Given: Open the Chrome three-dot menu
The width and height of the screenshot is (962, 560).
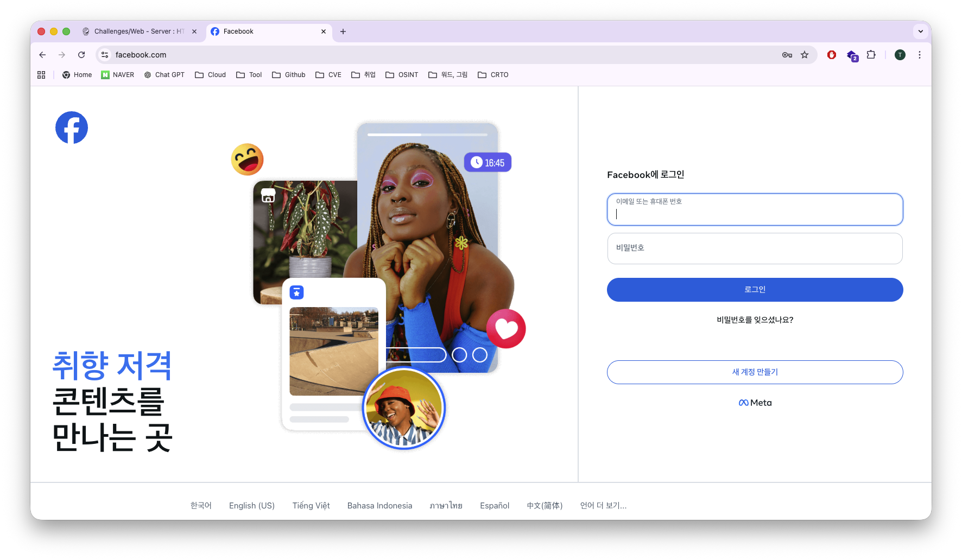Looking at the screenshot, I should (x=920, y=55).
